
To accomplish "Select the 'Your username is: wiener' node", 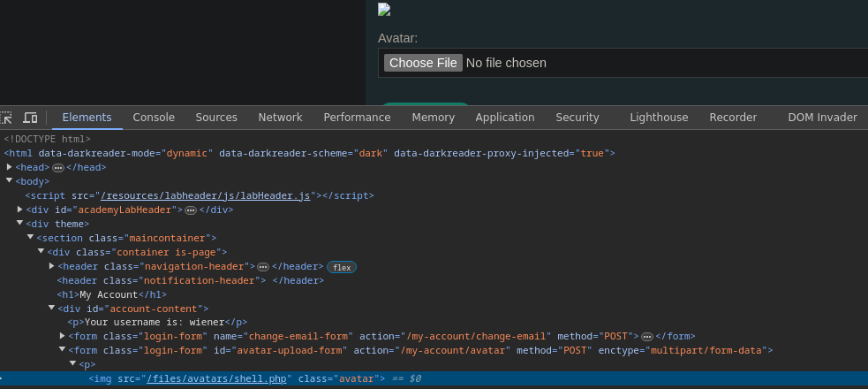I will [157, 322].
